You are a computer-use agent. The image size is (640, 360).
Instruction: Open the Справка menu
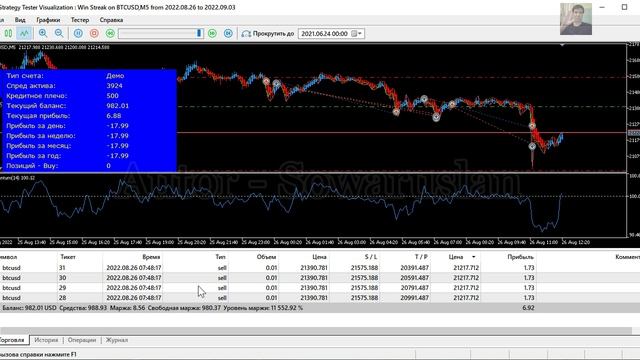point(111,20)
